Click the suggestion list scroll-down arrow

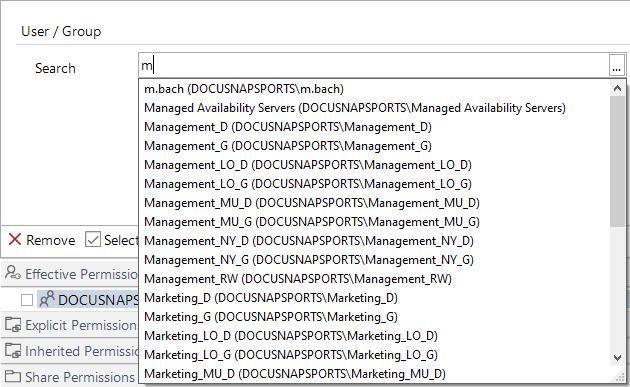point(618,357)
